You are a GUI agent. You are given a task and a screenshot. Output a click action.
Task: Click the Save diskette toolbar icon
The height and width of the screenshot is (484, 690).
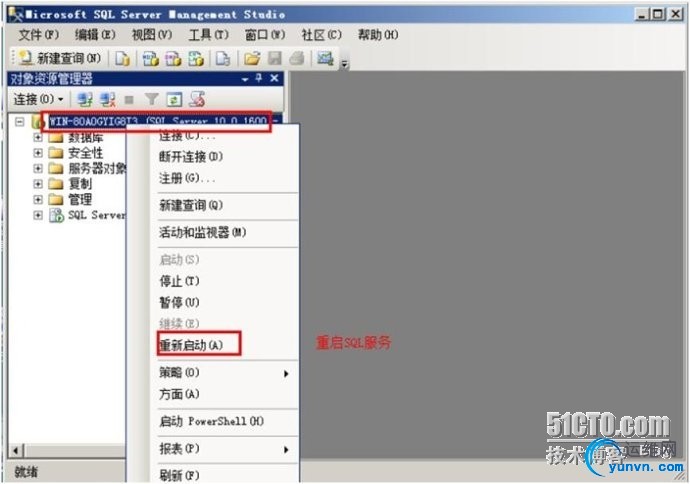(x=275, y=58)
